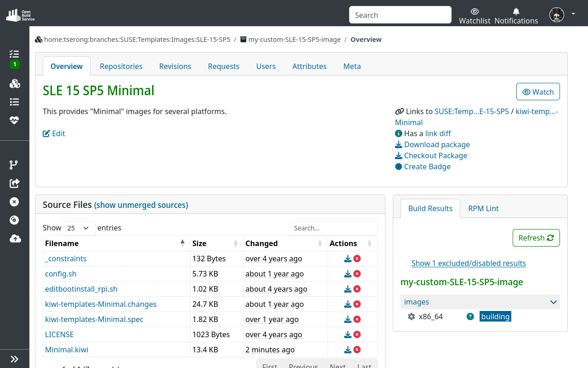Viewport: 588px width, 368px height.
Task: Open the Notifications bell icon
Action: 515,11
